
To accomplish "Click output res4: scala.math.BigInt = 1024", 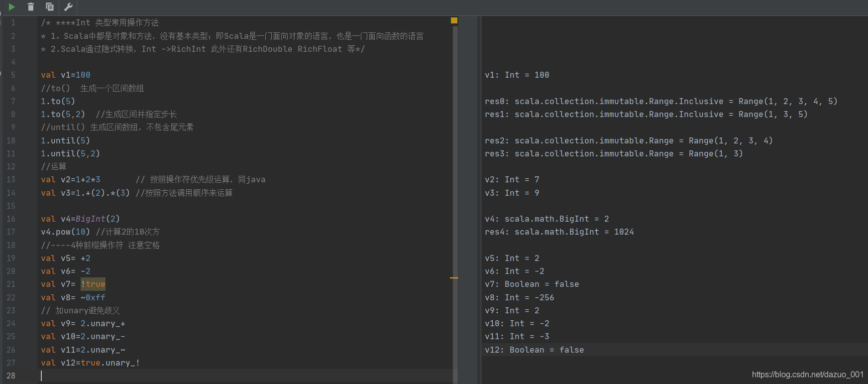I will click(x=559, y=232).
